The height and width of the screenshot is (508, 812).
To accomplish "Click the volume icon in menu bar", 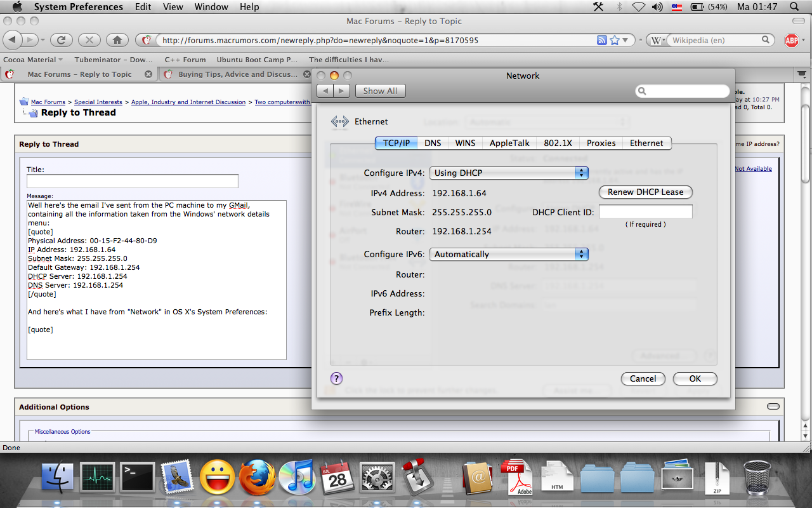I will tap(657, 7).
